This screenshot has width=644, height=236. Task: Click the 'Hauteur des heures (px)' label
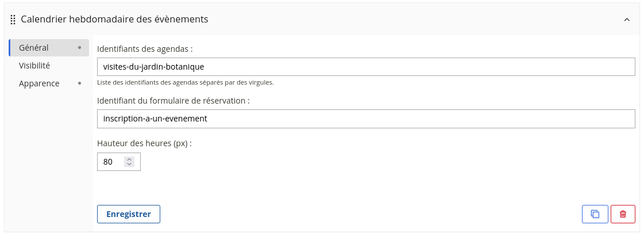(144, 143)
